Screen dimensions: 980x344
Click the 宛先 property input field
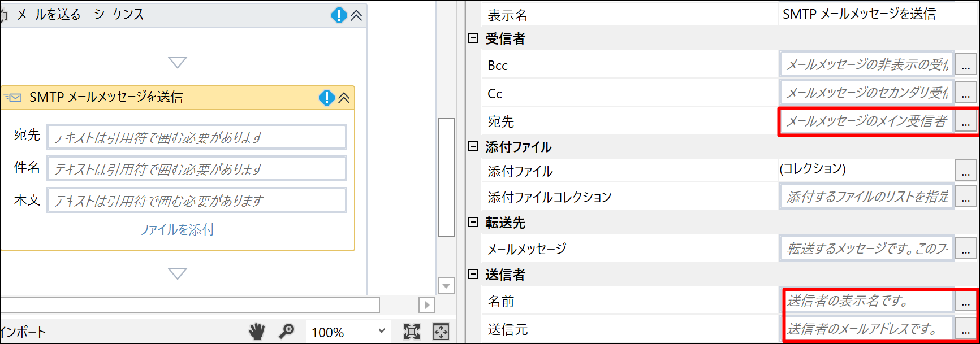tap(867, 121)
